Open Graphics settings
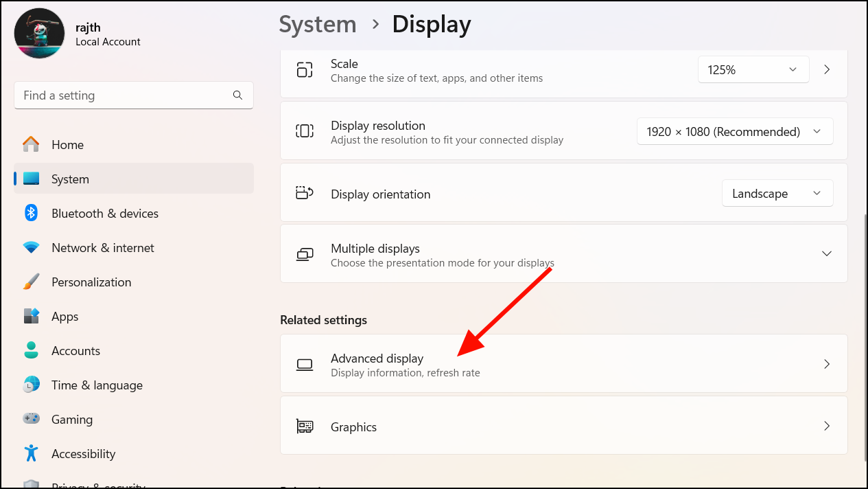The image size is (868, 489). pos(564,426)
